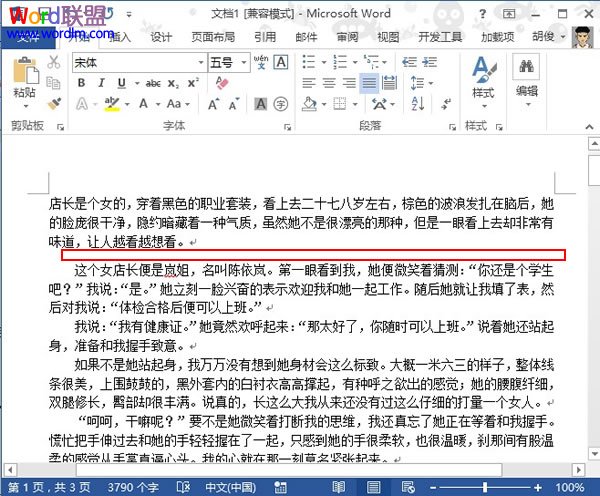This screenshot has width=600, height=496.
Task: Open the 审阅 ribbon tab
Action: click(347, 37)
